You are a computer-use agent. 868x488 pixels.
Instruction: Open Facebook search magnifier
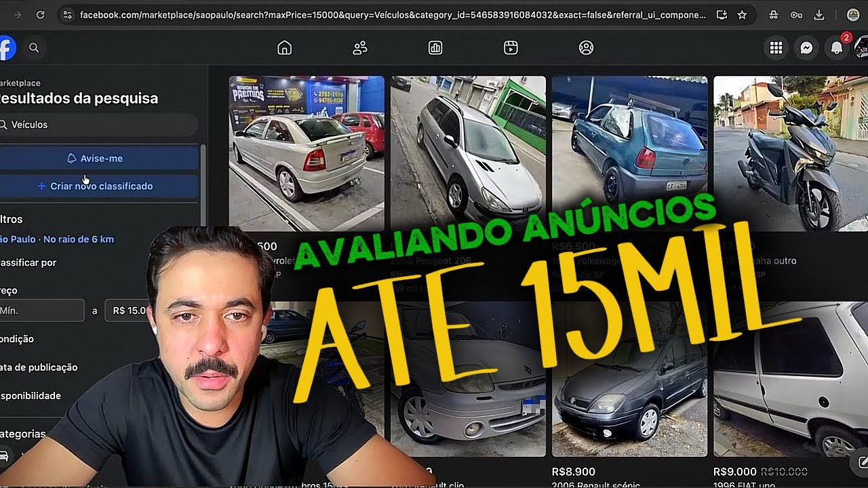tap(34, 47)
